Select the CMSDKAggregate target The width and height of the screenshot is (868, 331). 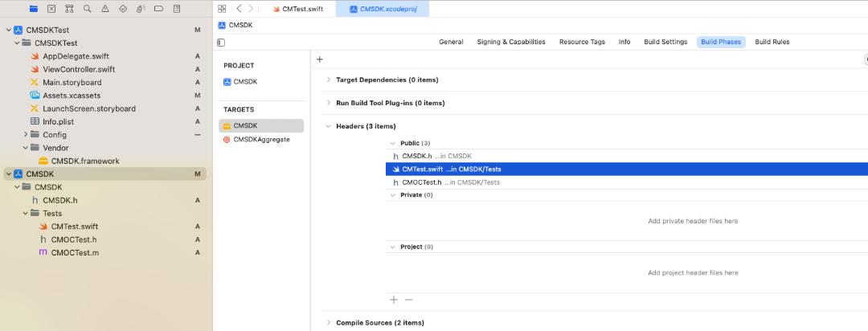click(261, 140)
